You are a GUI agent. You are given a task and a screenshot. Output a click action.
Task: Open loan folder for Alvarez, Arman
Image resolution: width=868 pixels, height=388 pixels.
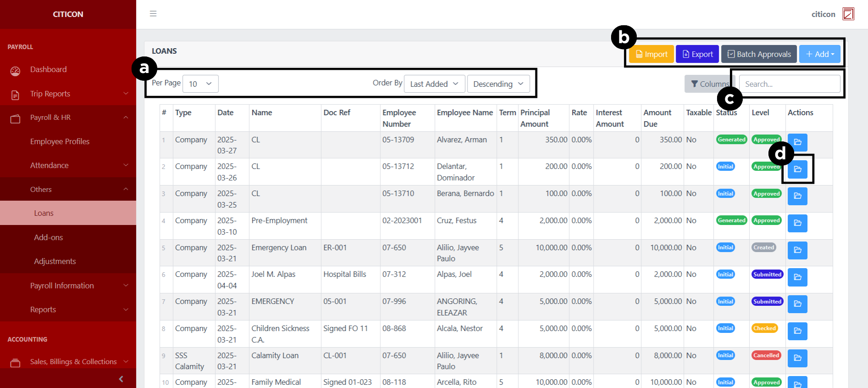(x=797, y=142)
